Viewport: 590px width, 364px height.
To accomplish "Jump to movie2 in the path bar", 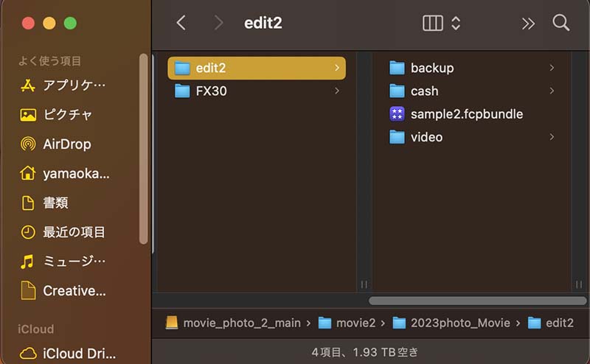I will (x=347, y=323).
